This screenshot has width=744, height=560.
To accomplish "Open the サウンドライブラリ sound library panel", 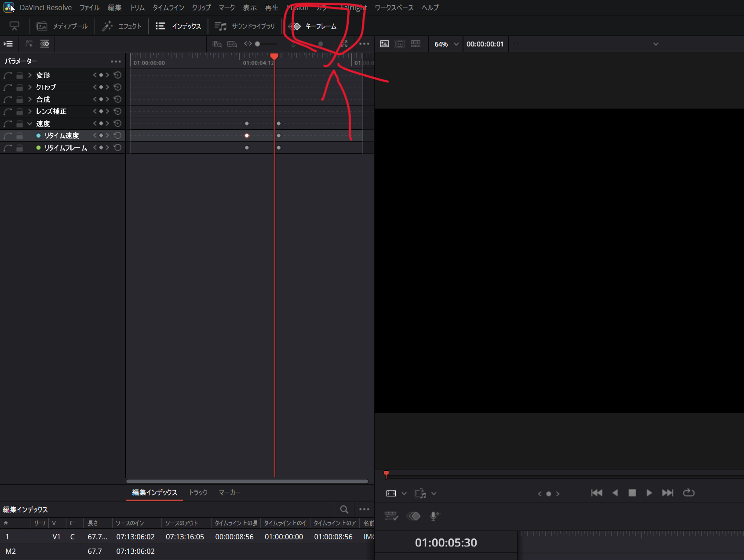I will [244, 26].
